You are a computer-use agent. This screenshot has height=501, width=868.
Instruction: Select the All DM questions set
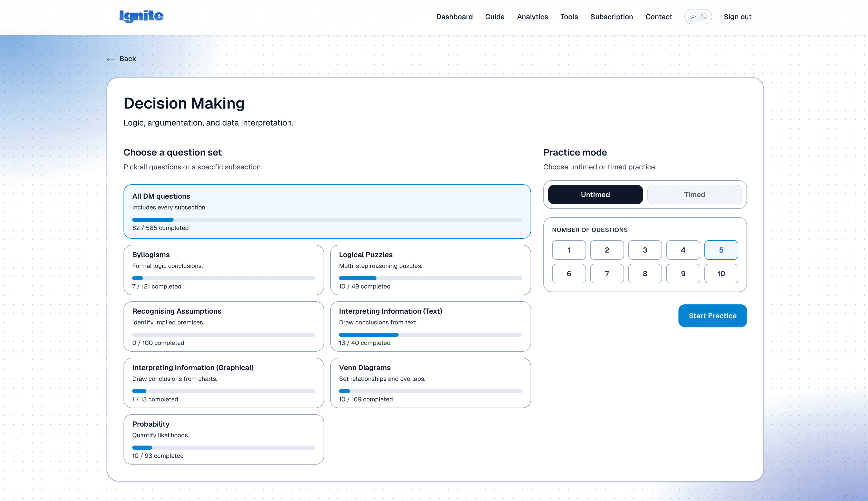tap(327, 212)
